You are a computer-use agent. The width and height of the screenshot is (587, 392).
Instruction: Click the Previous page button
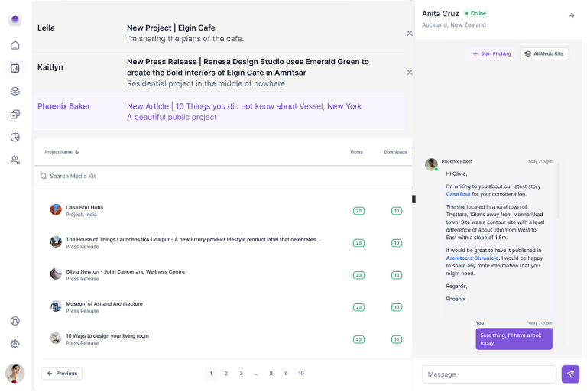point(62,374)
